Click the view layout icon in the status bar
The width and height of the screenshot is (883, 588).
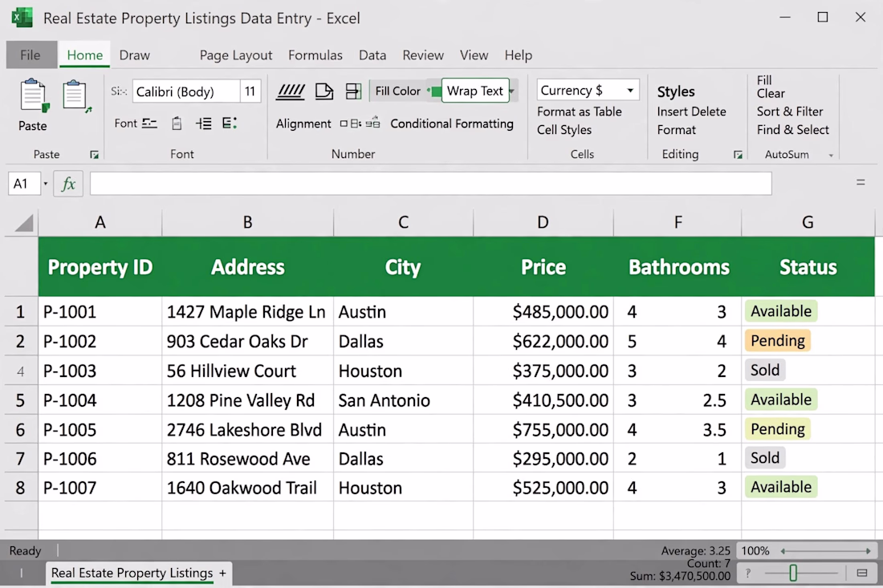pos(861,574)
